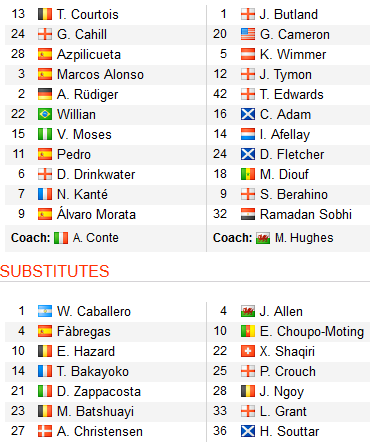370x443 pixels.
Task: Click the Brazilian flag beside Willian
Action: pyautogui.click(x=45, y=114)
